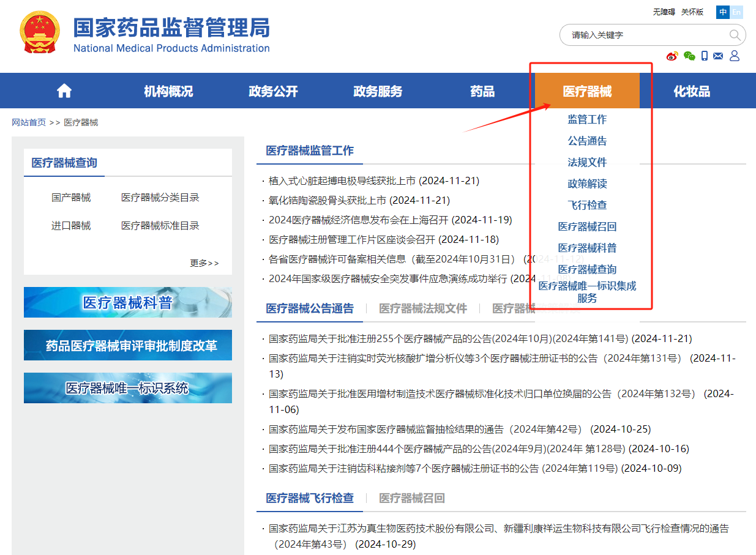The width and height of the screenshot is (756, 555).
Task: Click the mobile phone icon
Action: point(705,56)
